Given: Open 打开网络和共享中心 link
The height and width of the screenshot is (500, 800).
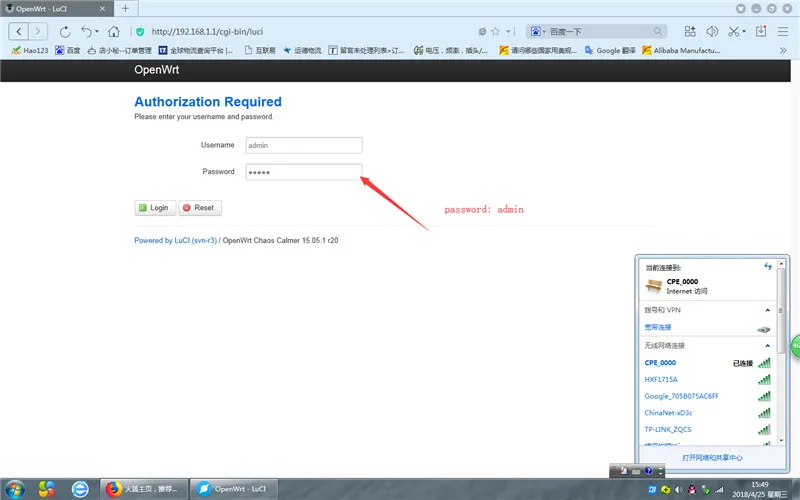Looking at the screenshot, I should point(712,458).
